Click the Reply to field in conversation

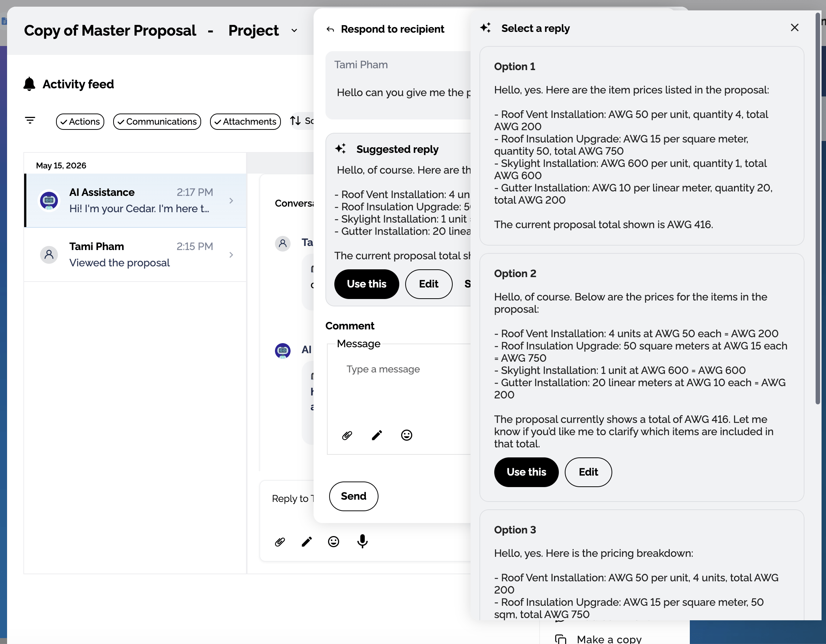(292, 499)
